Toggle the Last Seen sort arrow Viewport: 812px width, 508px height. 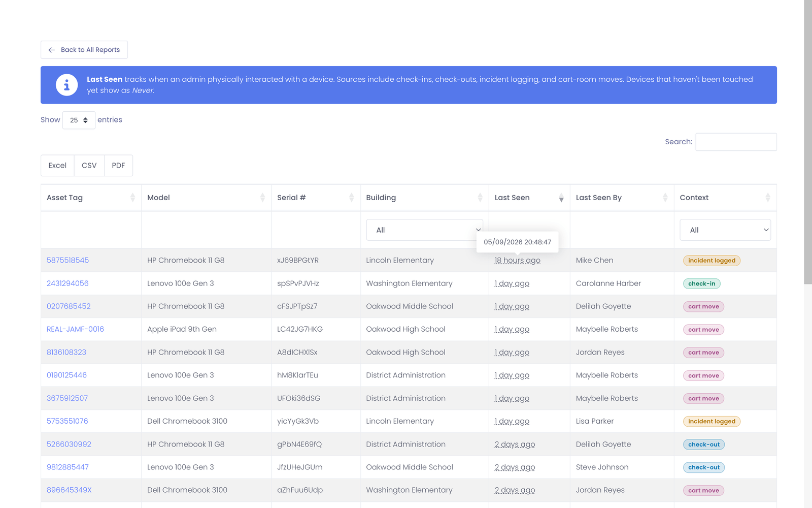click(x=561, y=198)
